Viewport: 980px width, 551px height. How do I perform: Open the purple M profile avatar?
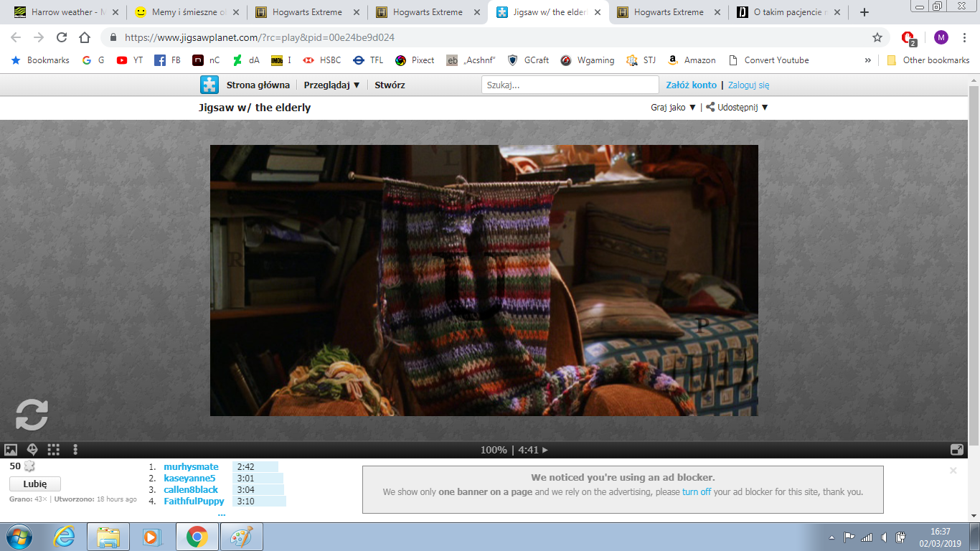(x=941, y=37)
